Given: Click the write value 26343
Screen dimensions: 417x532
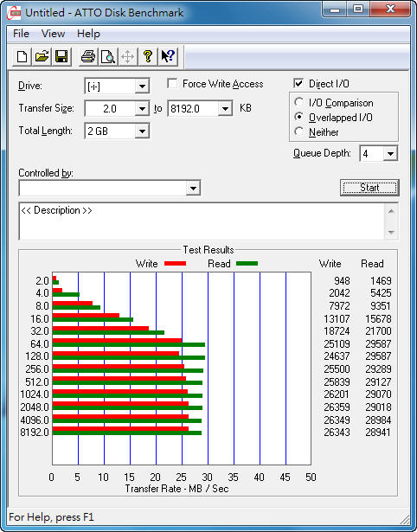Looking at the screenshot, I should point(337,433).
